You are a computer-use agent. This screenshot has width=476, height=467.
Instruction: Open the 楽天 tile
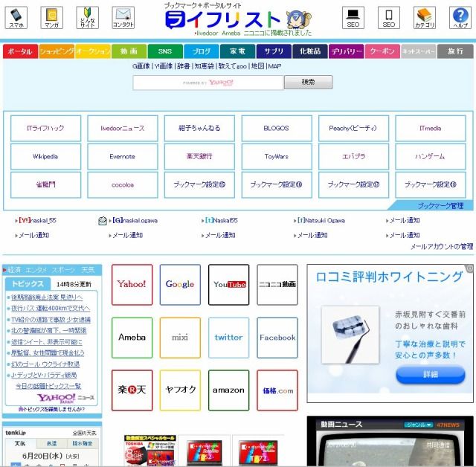(132, 390)
